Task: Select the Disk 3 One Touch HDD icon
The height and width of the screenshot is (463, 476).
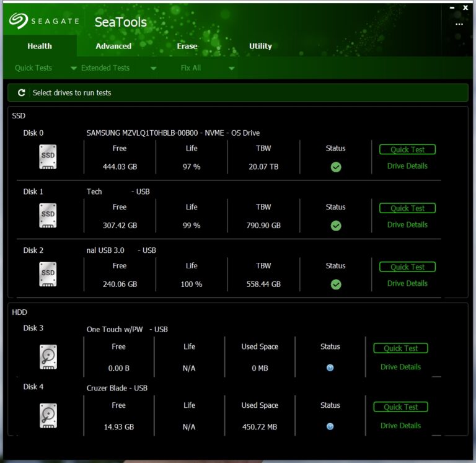Action: click(x=48, y=358)
